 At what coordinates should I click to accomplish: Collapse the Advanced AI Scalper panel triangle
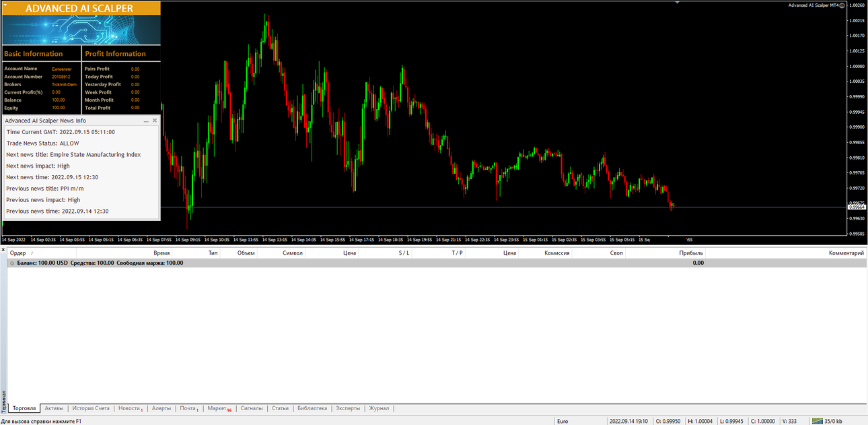[x=6, y=4]
